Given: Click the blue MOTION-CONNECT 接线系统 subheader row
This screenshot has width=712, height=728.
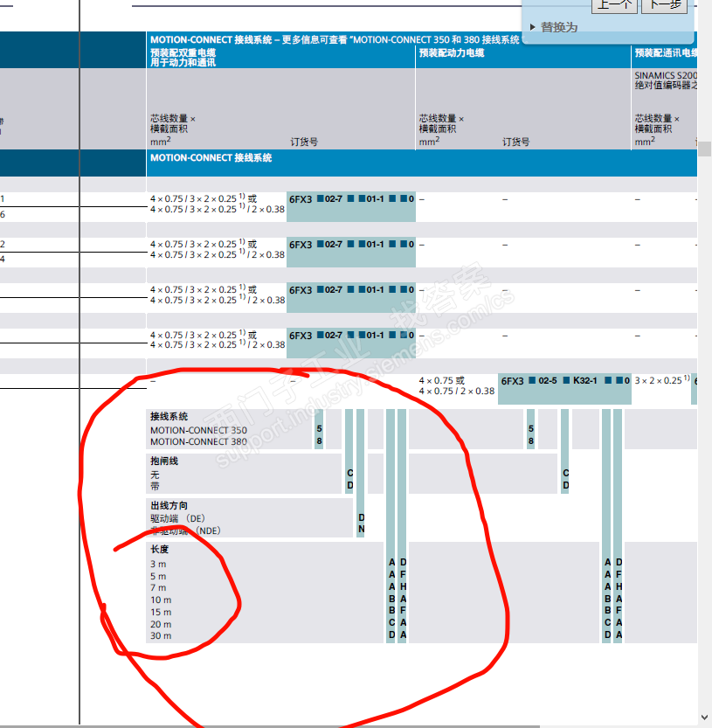Looking at the screenshot, I should tap(421, 163).
